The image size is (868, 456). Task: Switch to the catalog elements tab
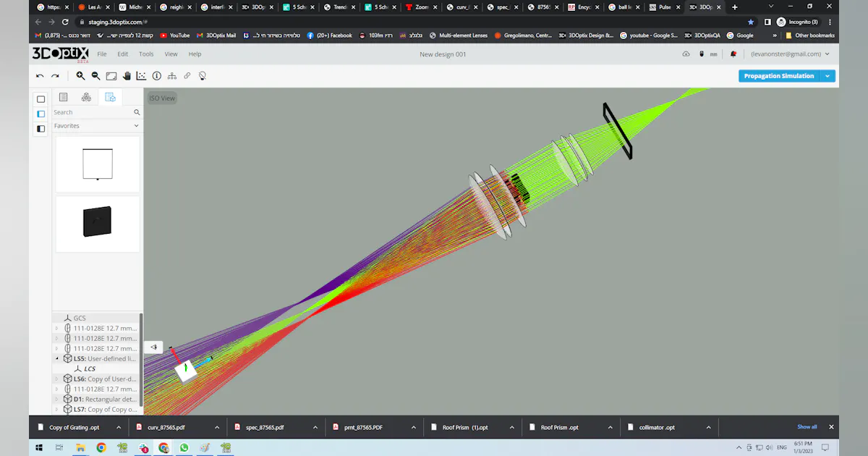click(x=86, y=97)
